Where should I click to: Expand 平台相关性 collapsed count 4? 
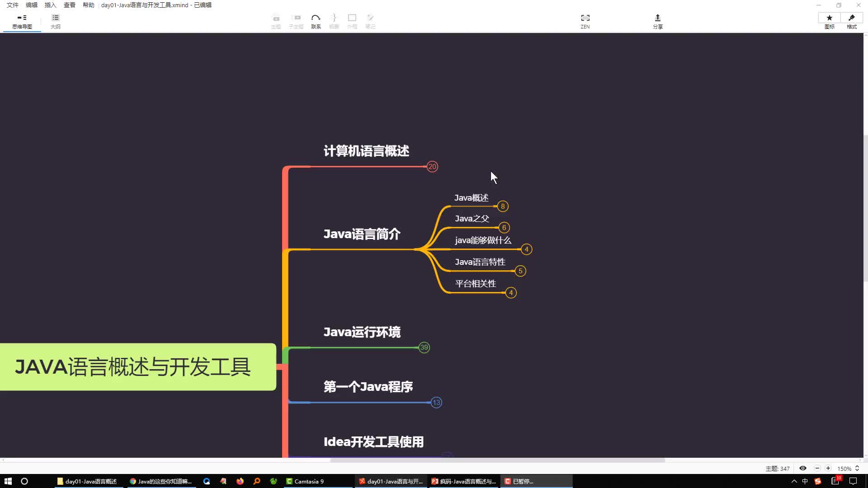tap(511, 293)
